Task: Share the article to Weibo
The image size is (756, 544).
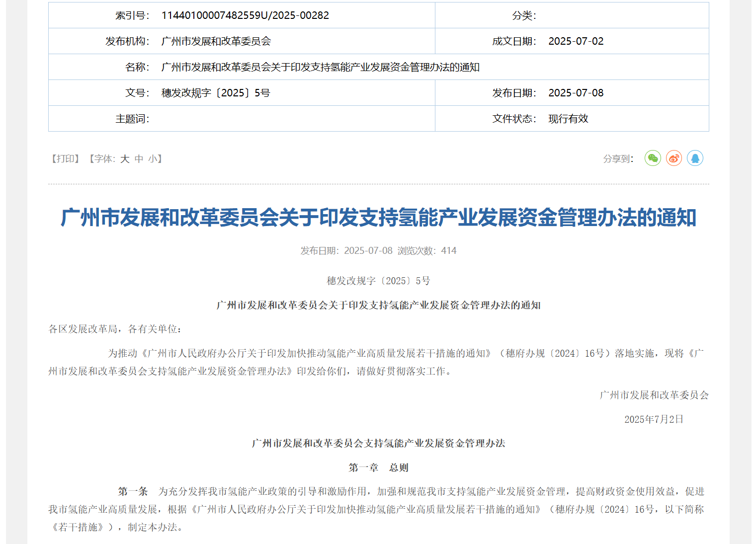Action: 673,158
